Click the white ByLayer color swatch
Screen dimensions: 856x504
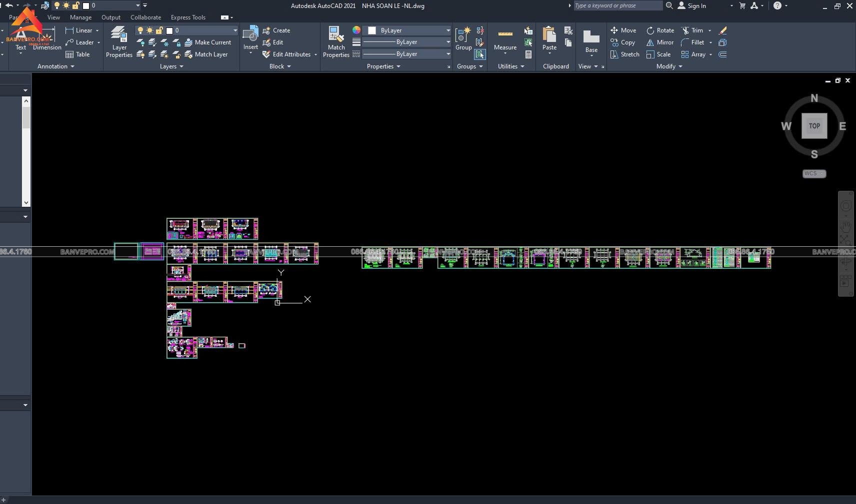pos(372,30)
